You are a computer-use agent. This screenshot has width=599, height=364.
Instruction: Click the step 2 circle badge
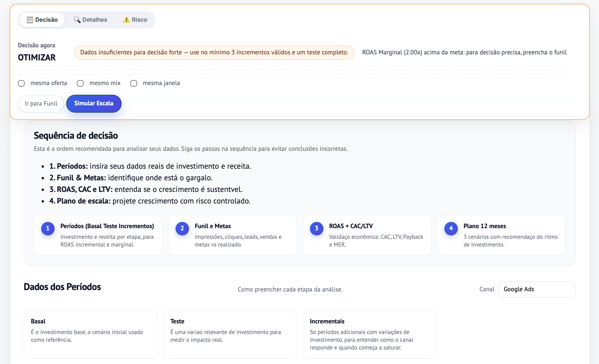point(182,228)
